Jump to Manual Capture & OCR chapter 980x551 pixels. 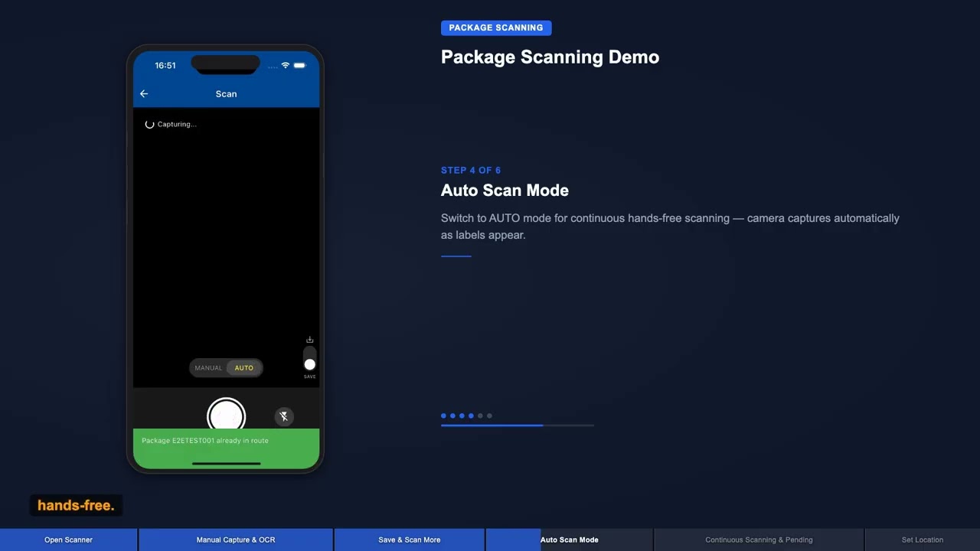pos(236,540)
